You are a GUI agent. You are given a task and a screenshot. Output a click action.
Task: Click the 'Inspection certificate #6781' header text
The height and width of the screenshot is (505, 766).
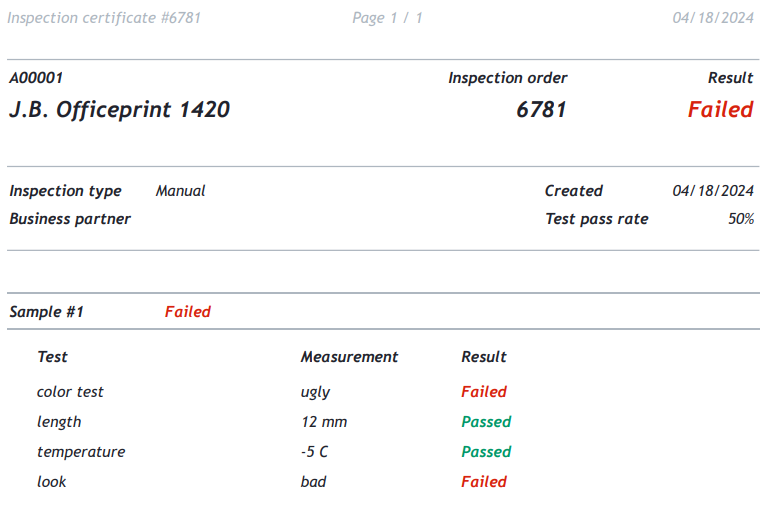[x=104, y=18]
